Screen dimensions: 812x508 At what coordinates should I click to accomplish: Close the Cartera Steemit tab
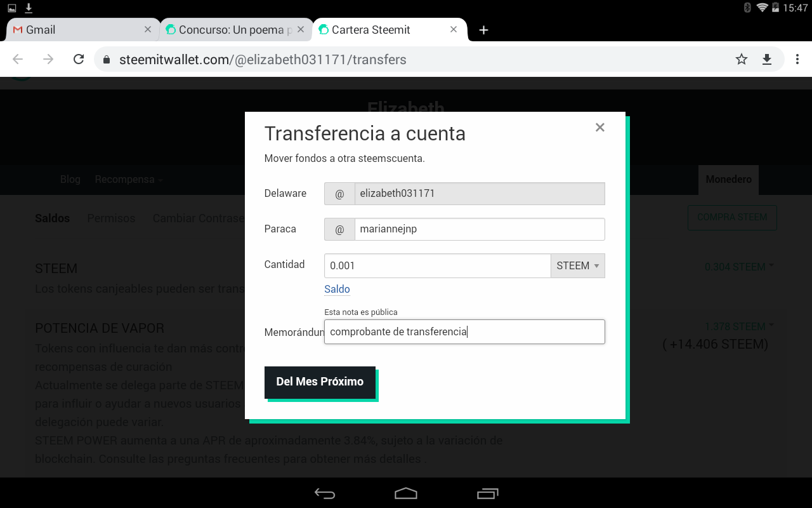pyautogui.click(x=454, y=30)
